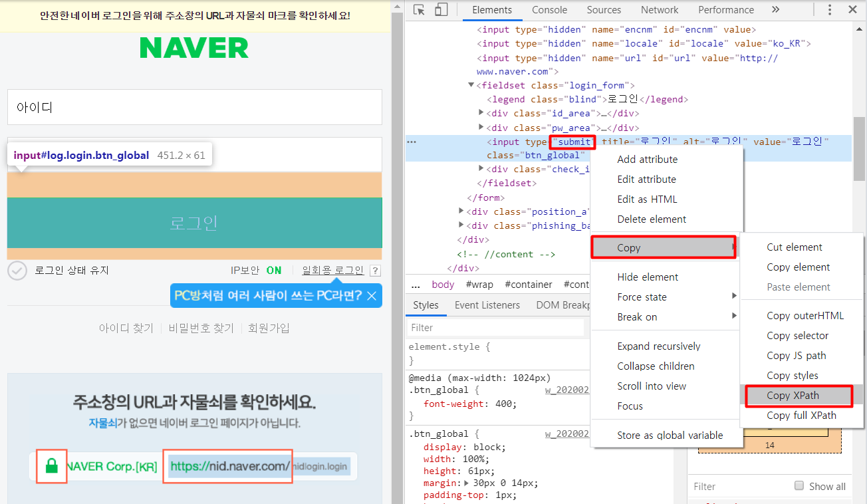
Task: Select Scroll into view
Action: (x=666, y=386)
